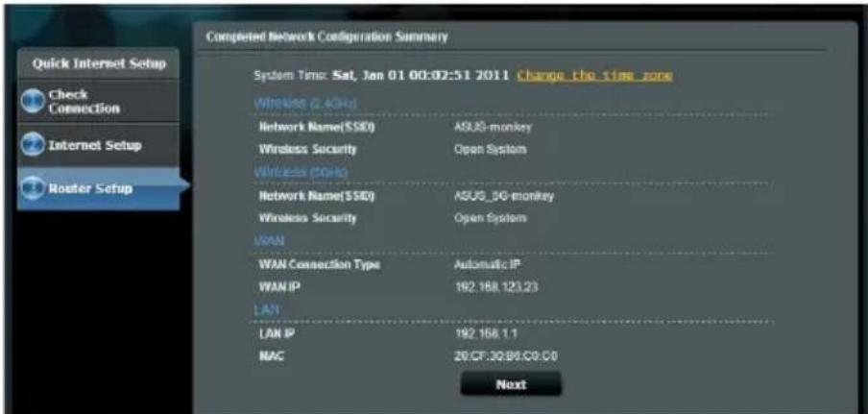Click the ASUS-monkey SSID value

493,127
